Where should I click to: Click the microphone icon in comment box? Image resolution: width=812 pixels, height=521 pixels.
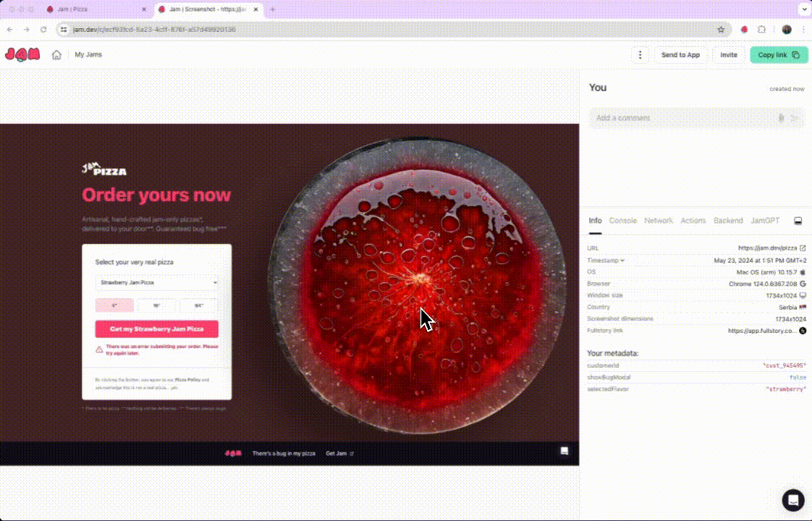click(x=781, y=118)
